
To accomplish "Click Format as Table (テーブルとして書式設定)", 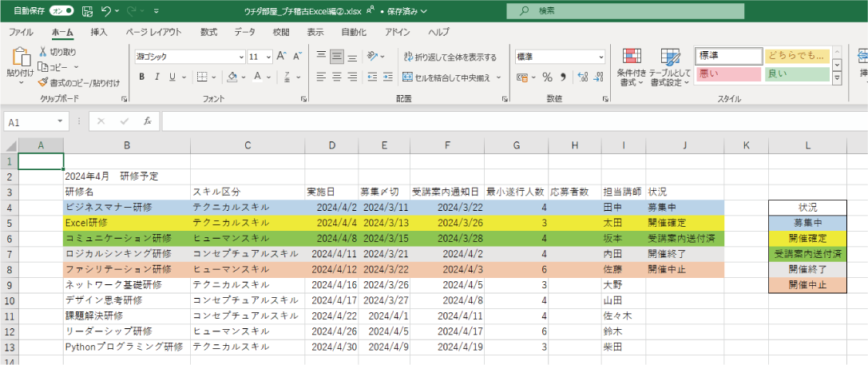I will coord(669,67).
